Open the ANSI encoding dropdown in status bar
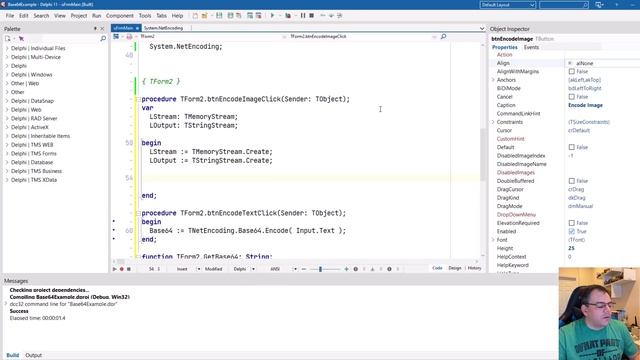The height and width of the screenshot is (360, 640). (x=295, y=269)
